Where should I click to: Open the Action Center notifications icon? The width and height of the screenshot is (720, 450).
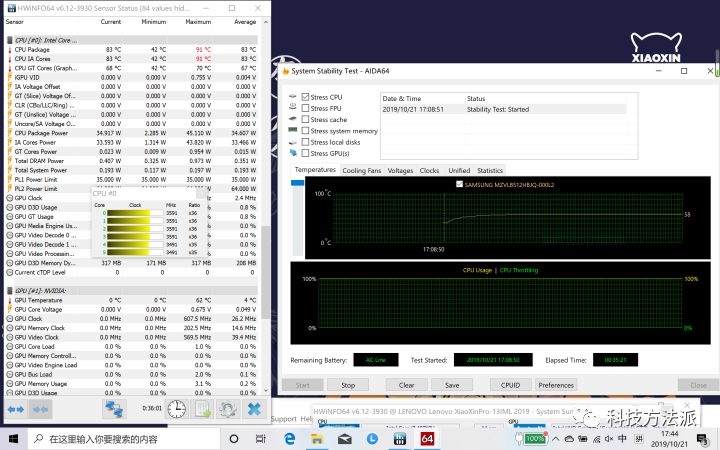click(703, 440)
